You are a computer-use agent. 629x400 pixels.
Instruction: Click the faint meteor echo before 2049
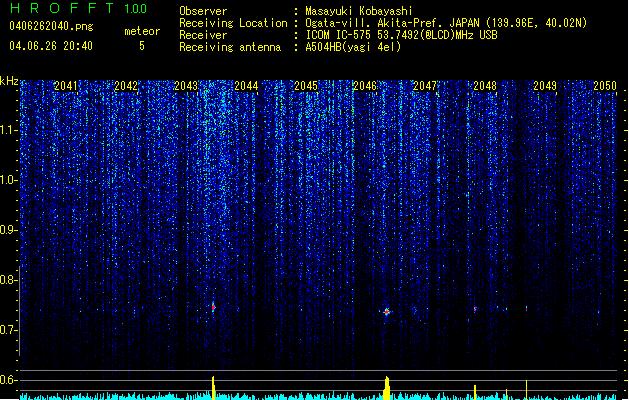526,309
